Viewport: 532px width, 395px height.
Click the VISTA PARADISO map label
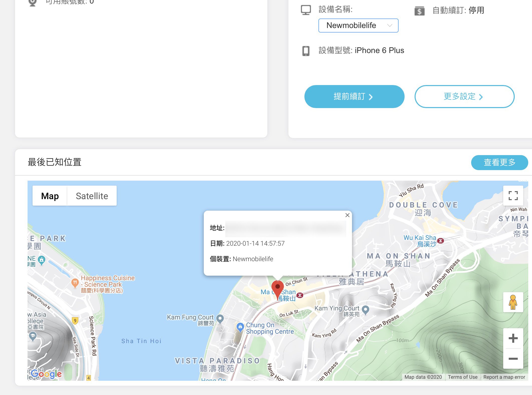[217, 361]
